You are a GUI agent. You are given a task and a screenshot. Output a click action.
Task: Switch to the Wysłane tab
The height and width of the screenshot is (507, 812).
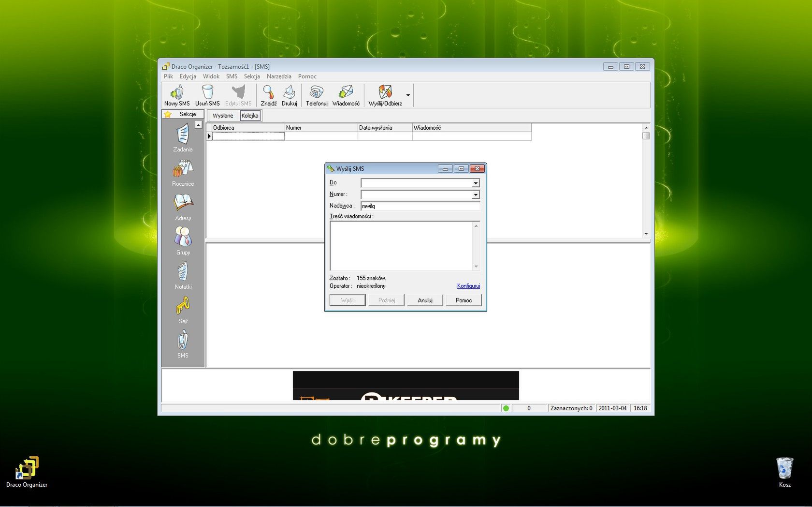point(223,116)
